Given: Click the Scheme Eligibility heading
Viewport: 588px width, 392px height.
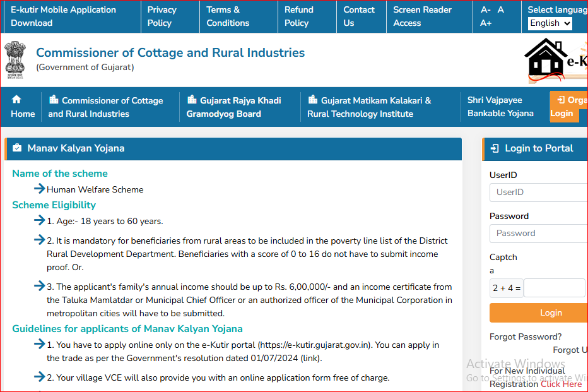Looking at the screenshot, I should click(x=54, y=205).
